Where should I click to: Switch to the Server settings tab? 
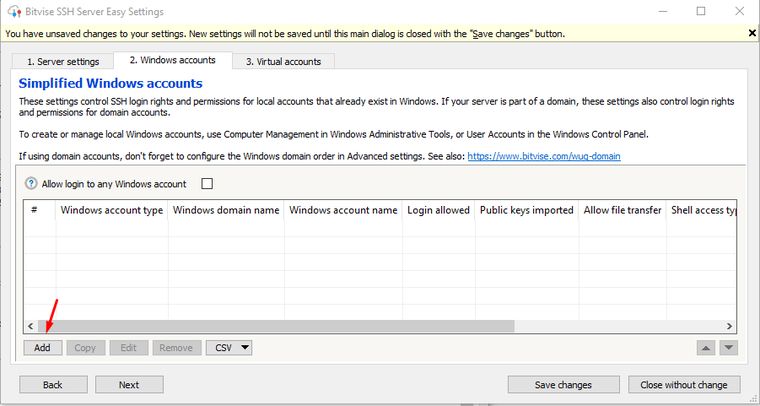coord(63,62)
